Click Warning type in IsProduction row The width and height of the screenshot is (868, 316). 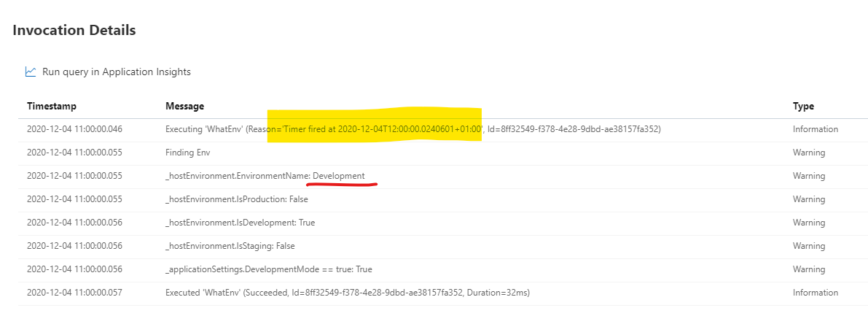coord(809,199)
